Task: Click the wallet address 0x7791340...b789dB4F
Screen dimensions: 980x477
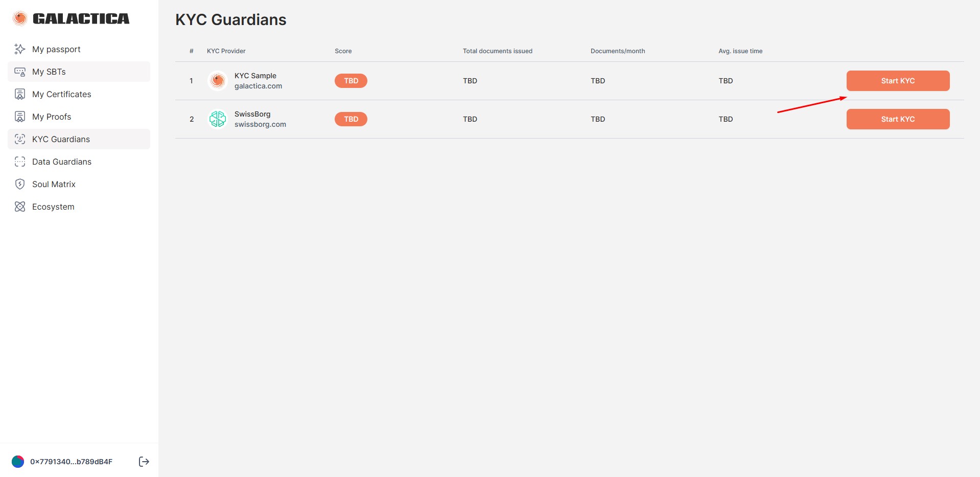Action: click(x=71, y=462)
